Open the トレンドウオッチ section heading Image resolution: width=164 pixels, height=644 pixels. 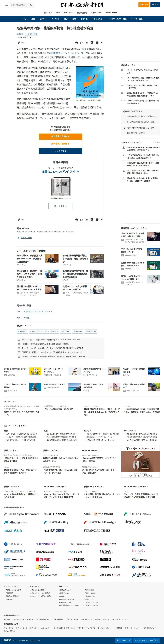[17, 425]
